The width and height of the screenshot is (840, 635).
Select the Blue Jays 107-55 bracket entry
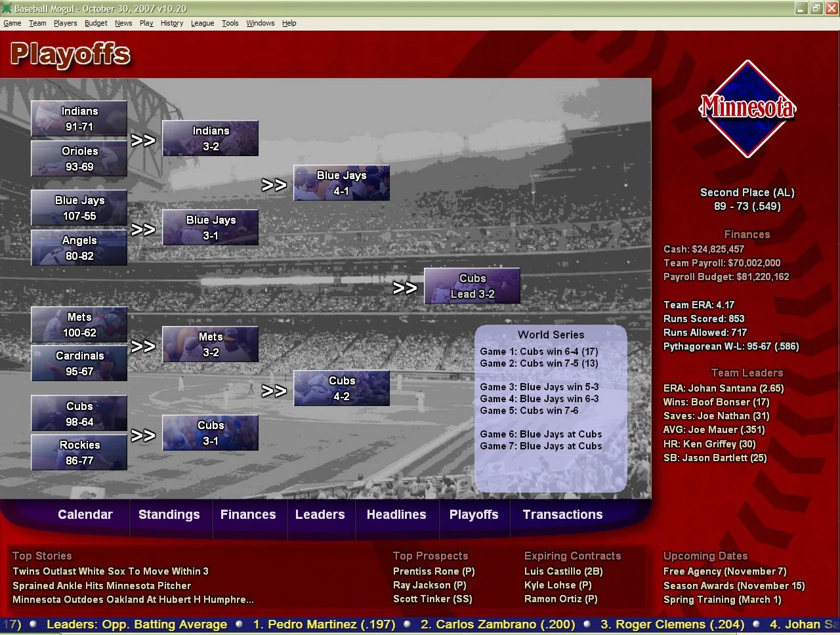tap(79, 208)
